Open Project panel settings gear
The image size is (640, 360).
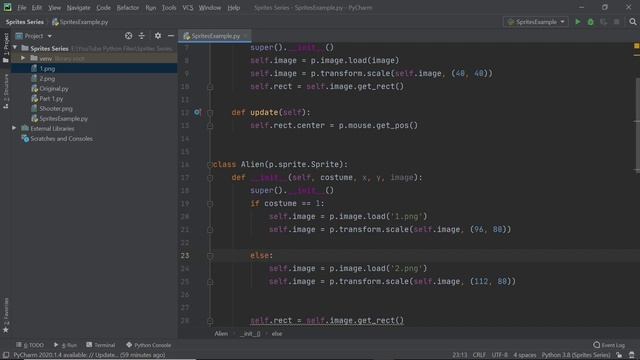coord(158,36)
